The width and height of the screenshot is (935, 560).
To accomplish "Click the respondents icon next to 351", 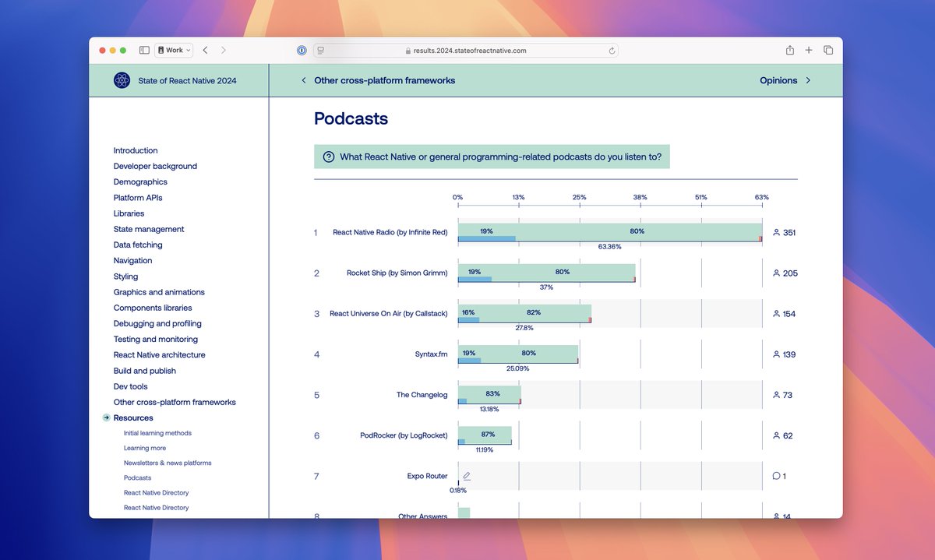I will (776, 233).
